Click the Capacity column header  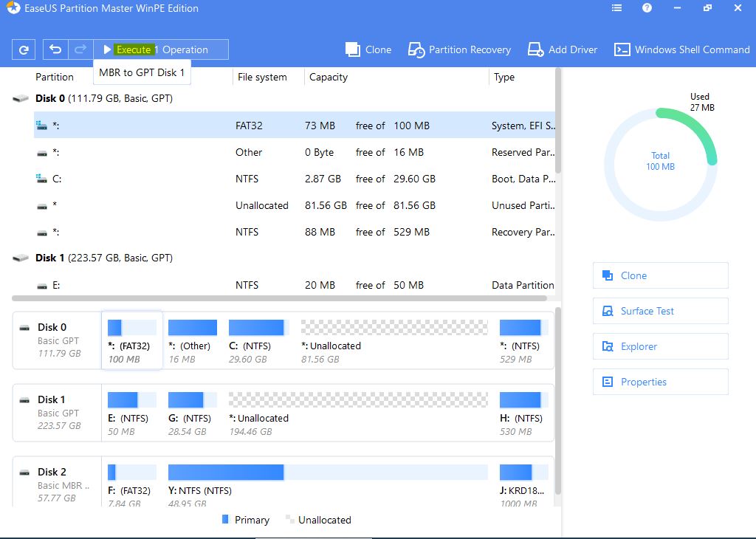pyautogui.click(x=329, y=77)
